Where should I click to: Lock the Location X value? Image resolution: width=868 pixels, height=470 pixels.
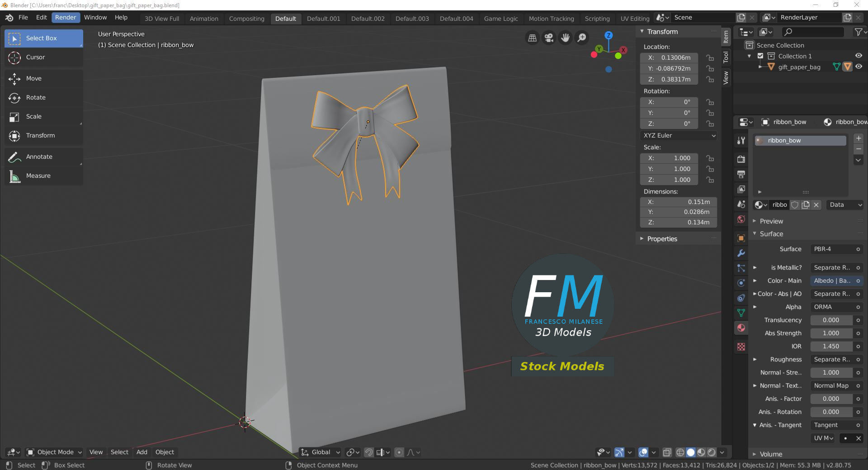[x=710, y=58]
